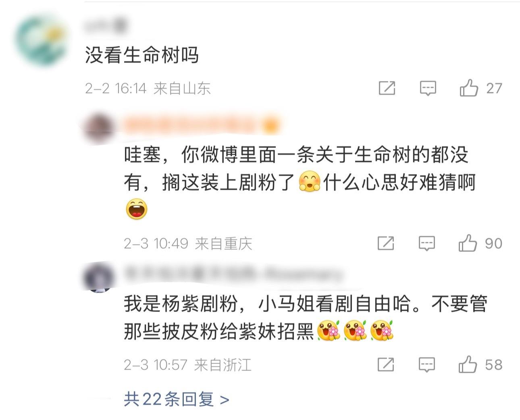The width and height of the screenshot is (520, 420).
Task: Tap the laughing emoji in the Chongqing reply
Action: pos(136,209)
